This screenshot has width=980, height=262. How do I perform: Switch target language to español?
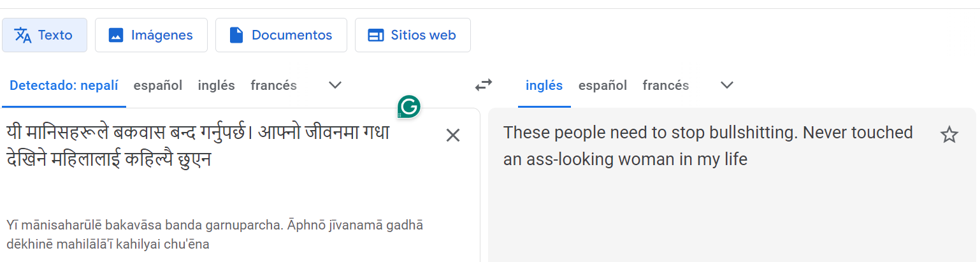point(603,85)
